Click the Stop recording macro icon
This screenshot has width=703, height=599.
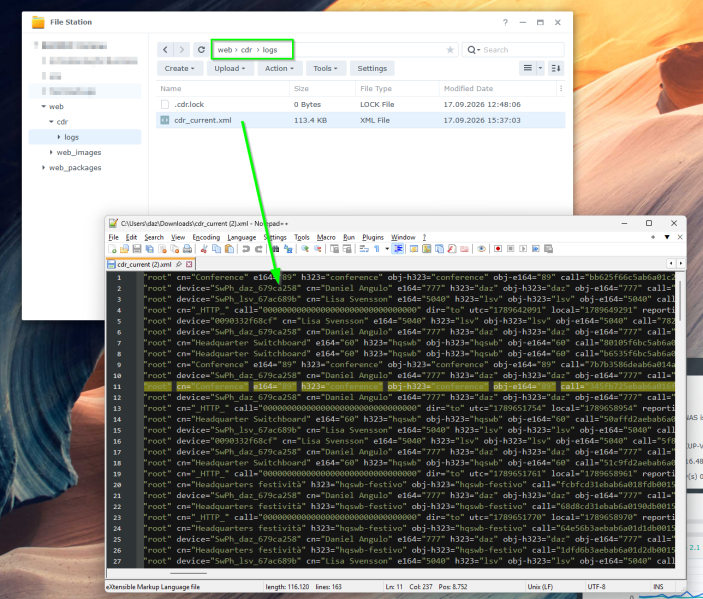point(511,249)
